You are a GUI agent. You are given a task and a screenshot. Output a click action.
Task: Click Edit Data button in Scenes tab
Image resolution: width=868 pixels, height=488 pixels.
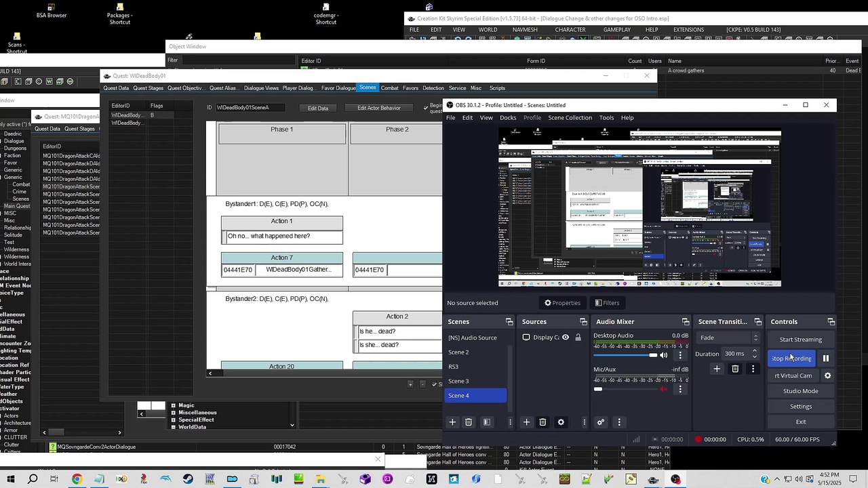point(318,108)
